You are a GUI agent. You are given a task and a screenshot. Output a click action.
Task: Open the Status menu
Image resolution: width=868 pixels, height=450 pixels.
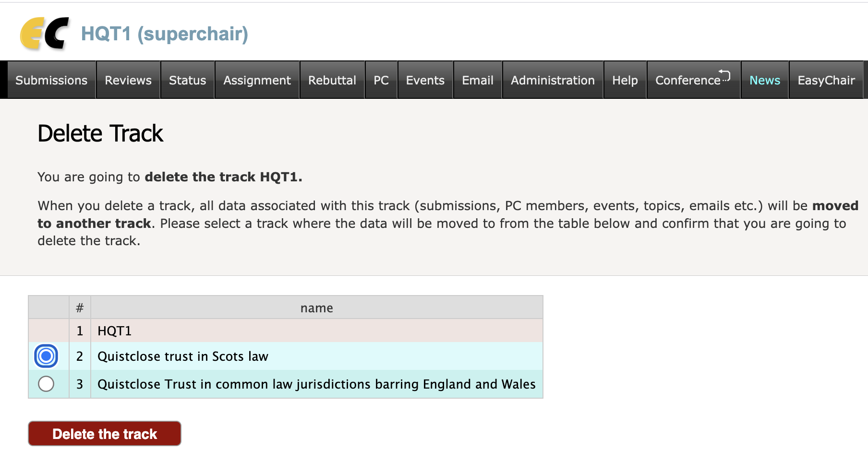click(x=187, y=80)
